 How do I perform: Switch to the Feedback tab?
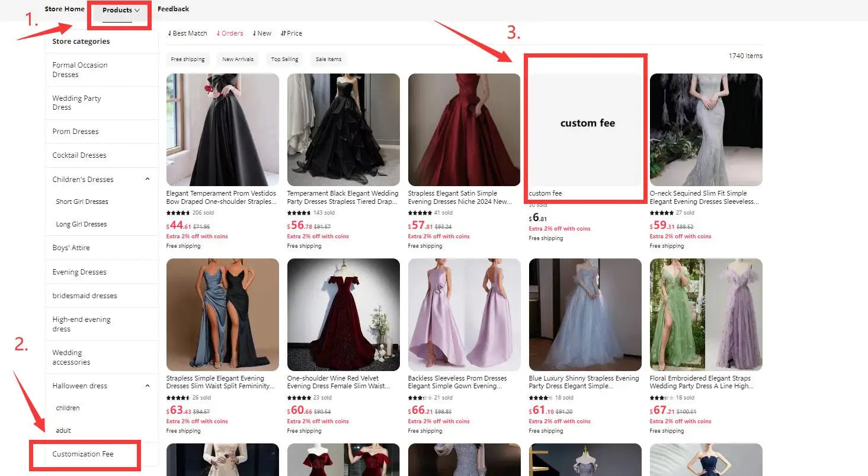[x=173, y=8]
